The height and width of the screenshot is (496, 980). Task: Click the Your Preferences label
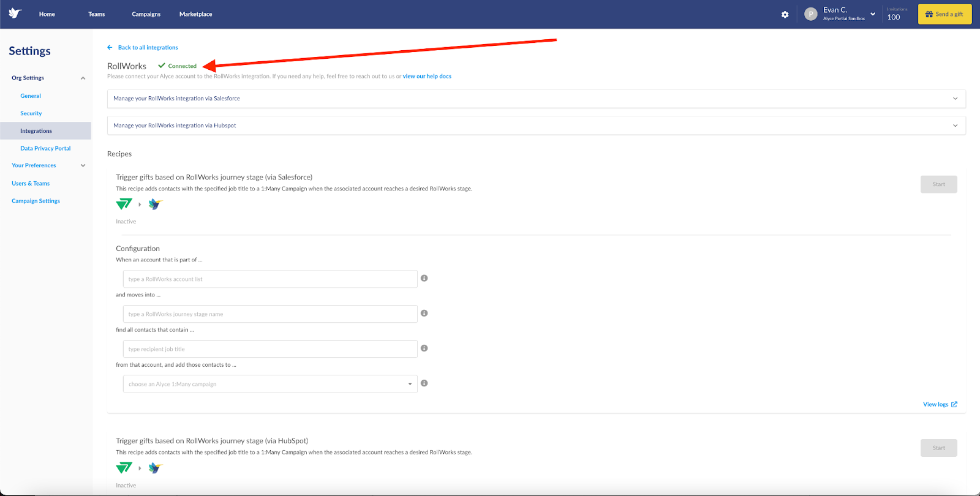[x=34, y=165]
